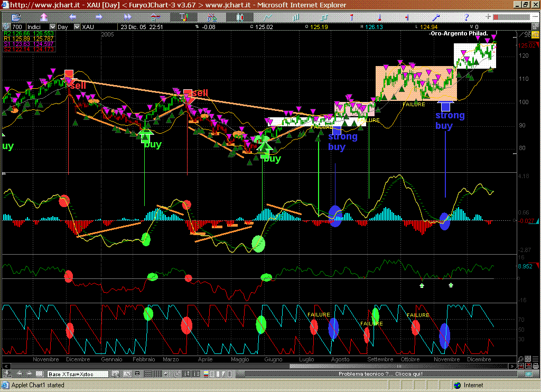Click the pink upload arrow icon
The width and height of the screenshot is (541, 392).
pos(44,17)
